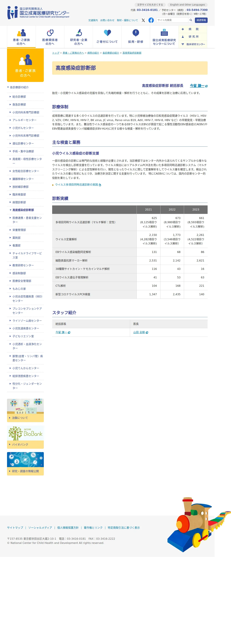Select the 研究所 shortcut tab

193,37
